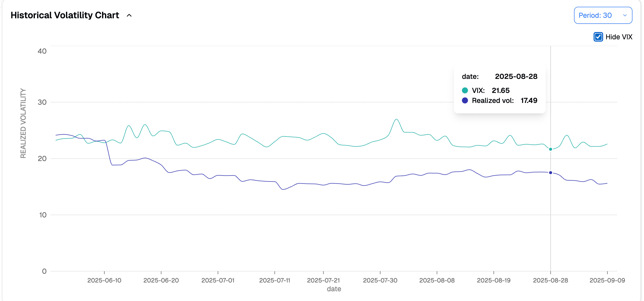Click the 40 y-axis tick label
The image size is (644, 301).
coord(42,51)
